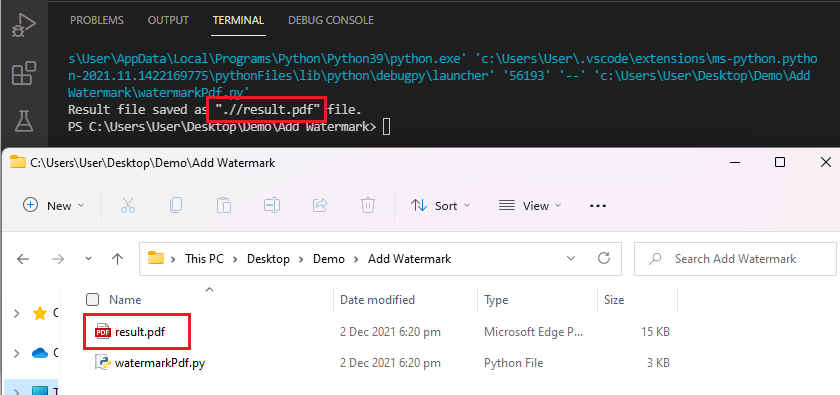Open Extensions view in VS Code sidebar
Screen dimensions: 840x395
click(24, 73)
